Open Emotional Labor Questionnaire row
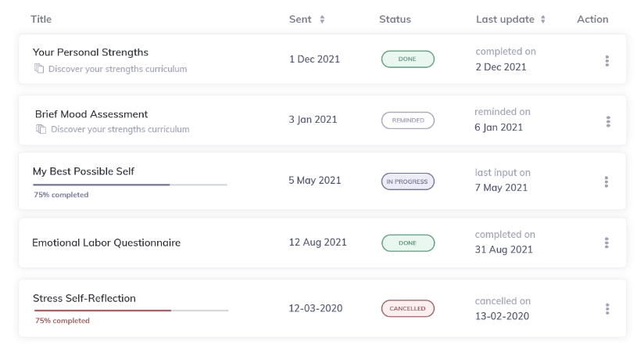Screen dimensions: 644x363 click(x=106, y=243)
